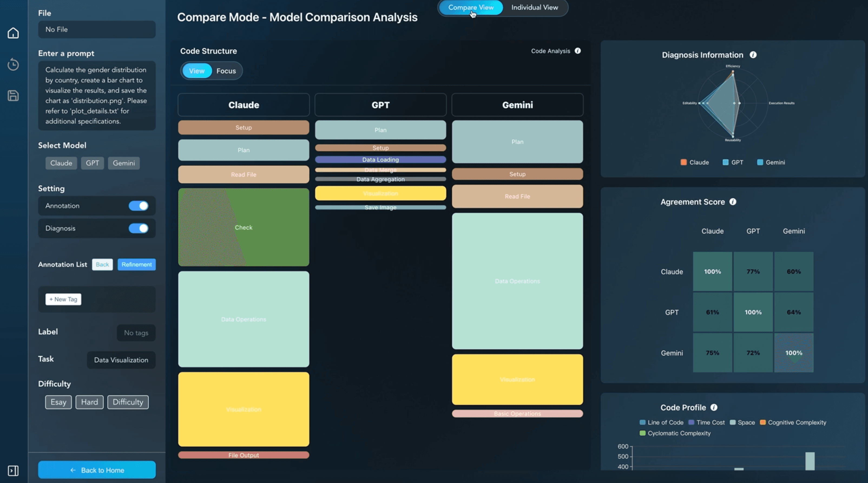Choose the Hard difficulty option
The height and width of the screenshot is (483, 868).
click(89, 402)
